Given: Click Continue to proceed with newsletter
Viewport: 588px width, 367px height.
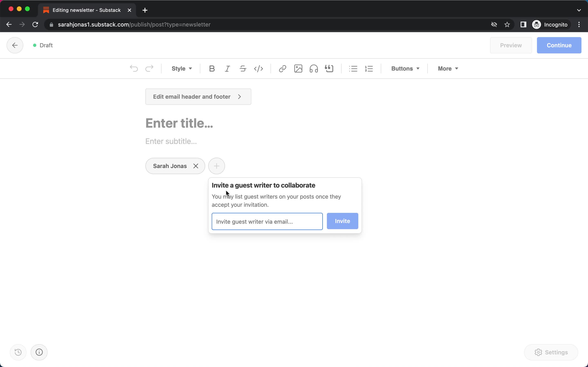Looking at the screenshot, I should point(559,45).
